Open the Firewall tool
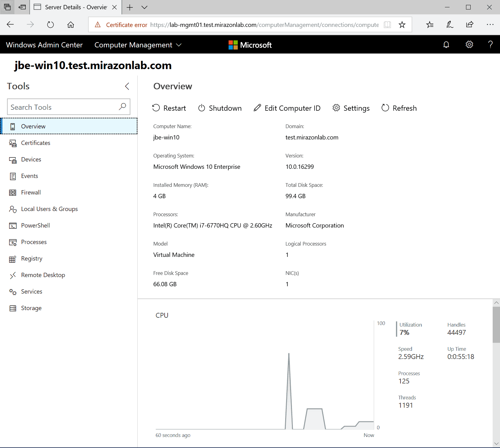This screenshot has height=448, width=500. (x=31, y=192)
